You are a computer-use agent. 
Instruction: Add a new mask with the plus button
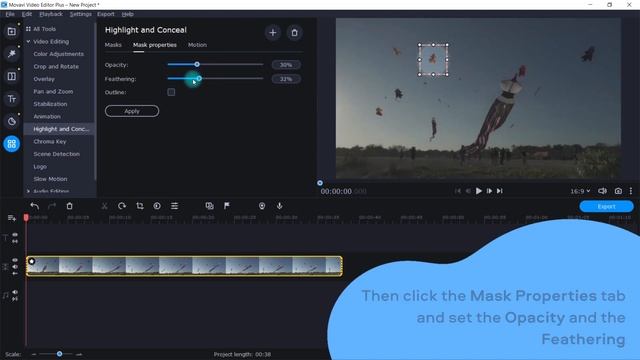273,33
